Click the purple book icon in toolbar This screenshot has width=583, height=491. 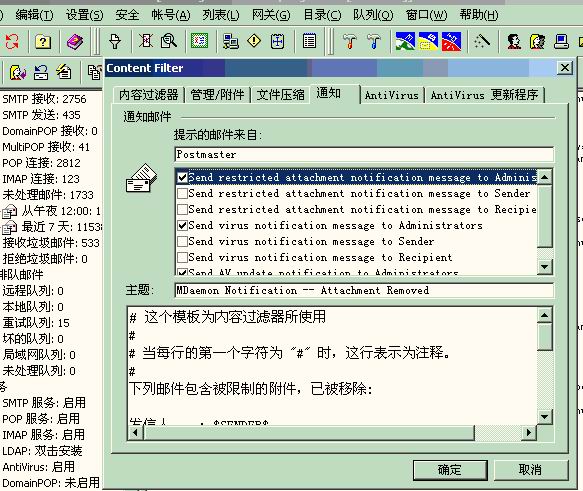click(x=75, y=41)
